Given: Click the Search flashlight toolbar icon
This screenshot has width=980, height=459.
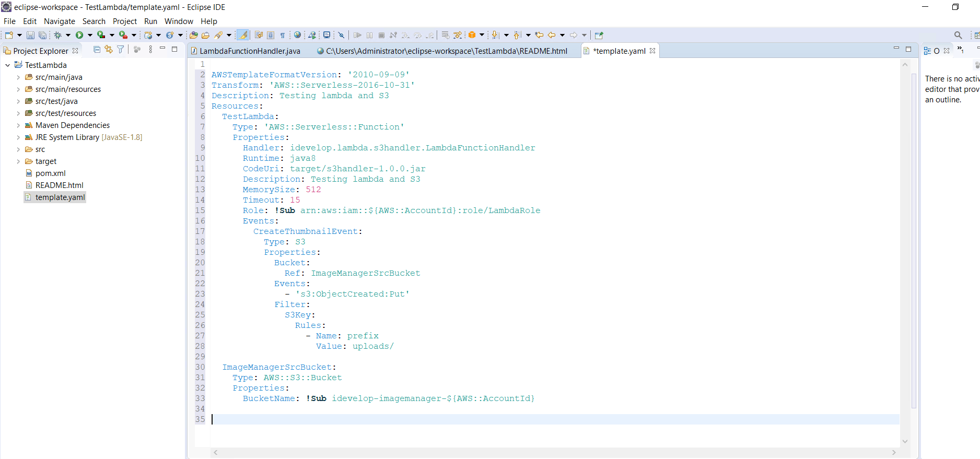Looking at the screenshot, I should (218, 35).
